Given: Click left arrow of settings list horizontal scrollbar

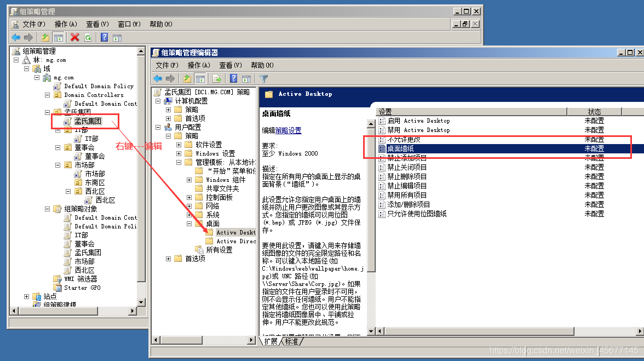Looking at the screenshot, I should 380,331.
